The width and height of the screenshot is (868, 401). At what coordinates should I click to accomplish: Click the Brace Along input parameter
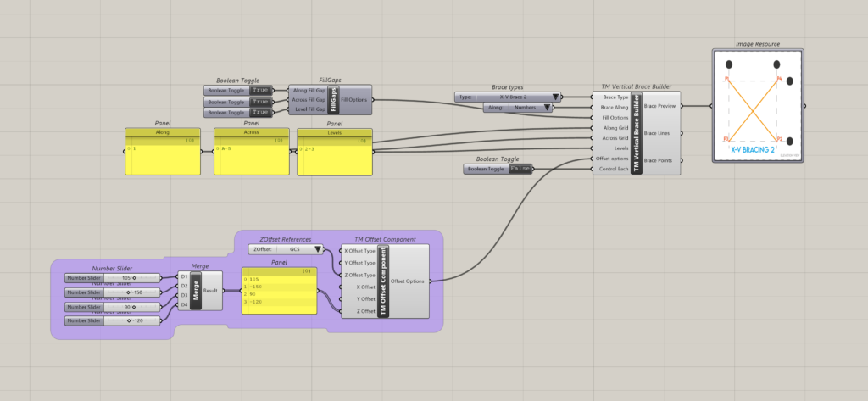[615, 108]
